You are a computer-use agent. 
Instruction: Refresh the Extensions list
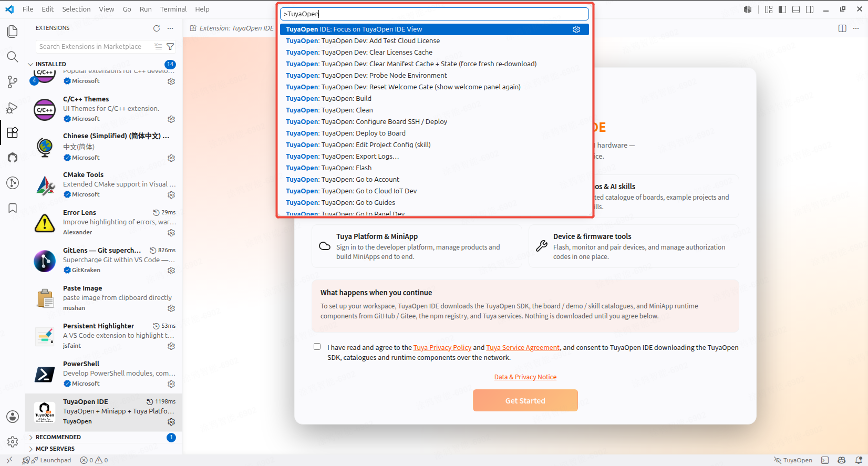157,28
